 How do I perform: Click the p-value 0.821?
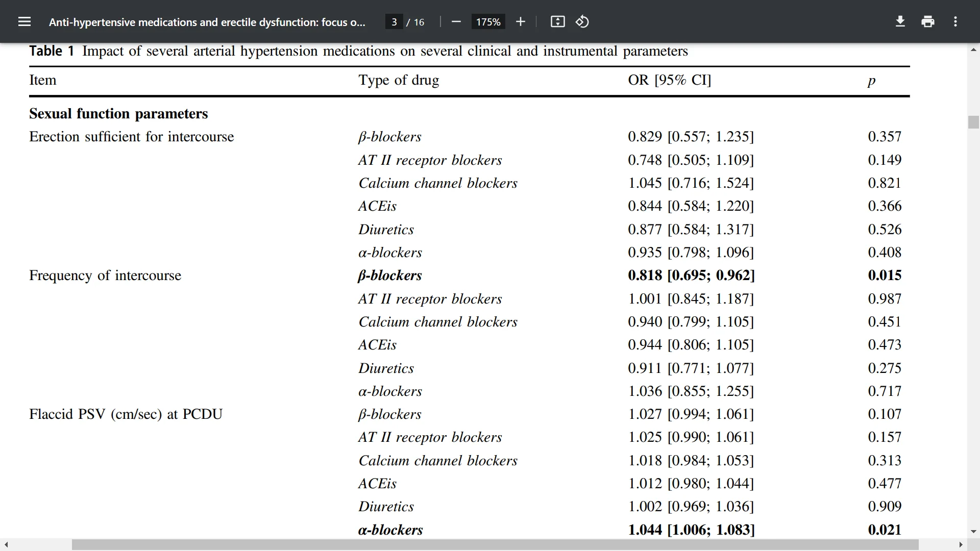pos(885,183)
